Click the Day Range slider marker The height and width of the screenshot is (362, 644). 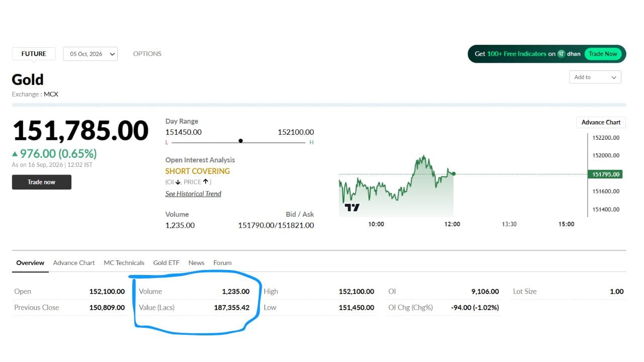[240, 141]
